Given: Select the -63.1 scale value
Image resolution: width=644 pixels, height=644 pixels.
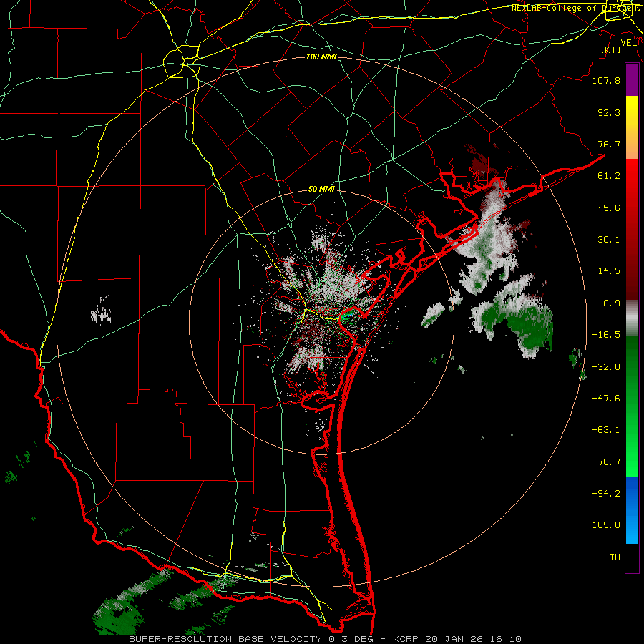Looking at the screenshot, I should pyautogui.click(x=606, y=430).
